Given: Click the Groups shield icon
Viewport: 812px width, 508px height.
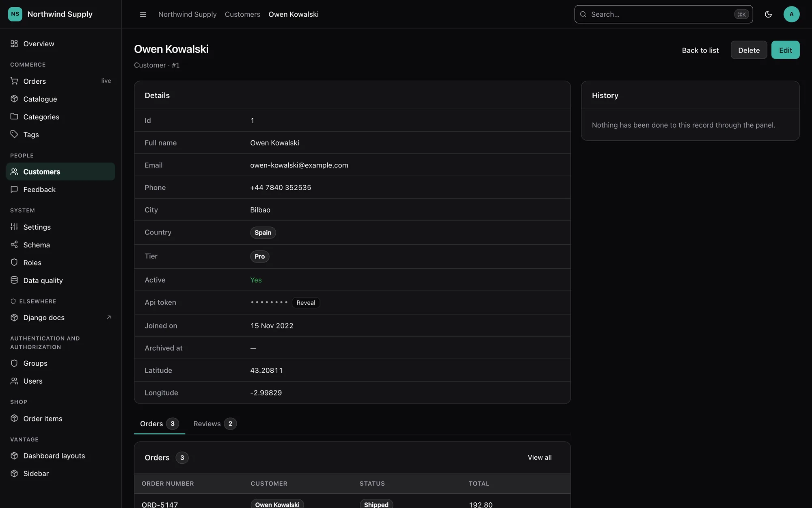Looking at the screenshot, I should (14, 363).
